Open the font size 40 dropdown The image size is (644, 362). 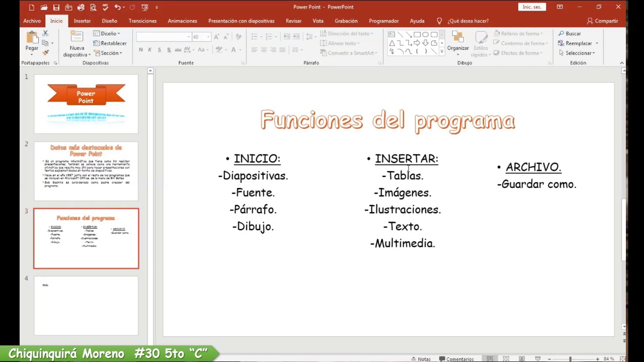208,37
